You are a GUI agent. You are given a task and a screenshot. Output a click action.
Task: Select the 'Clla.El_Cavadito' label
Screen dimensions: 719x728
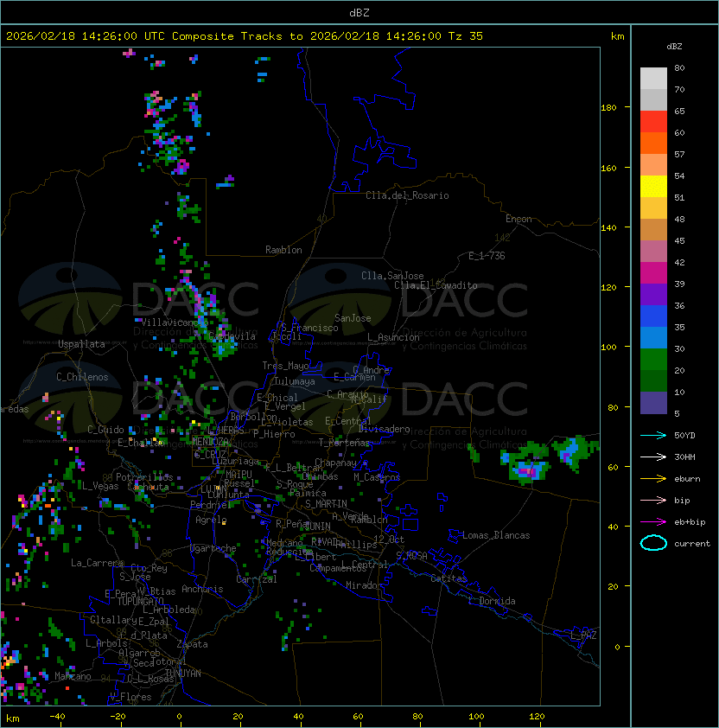coord(436,285)
